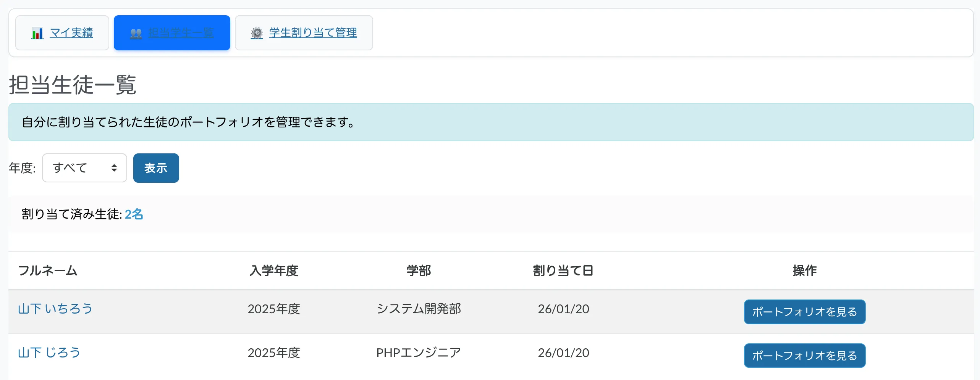
Task: Open the マイ実績 tab
Action: pos(71,33)
